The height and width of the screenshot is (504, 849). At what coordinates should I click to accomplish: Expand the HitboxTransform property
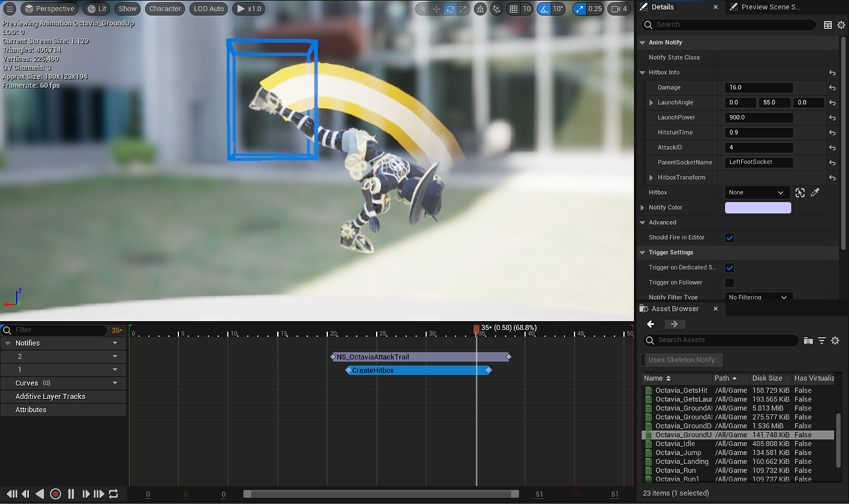click(651, 178)
